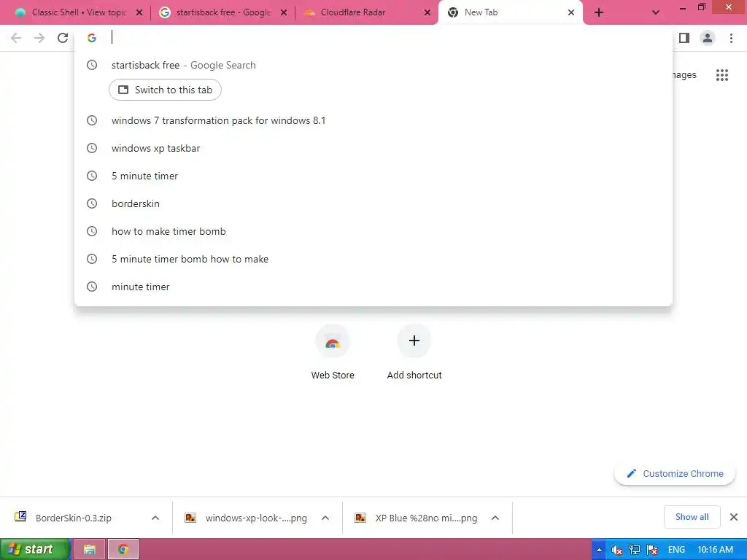Reload the page with the refresh icon
747x560 pixels.
pos(63,38)
